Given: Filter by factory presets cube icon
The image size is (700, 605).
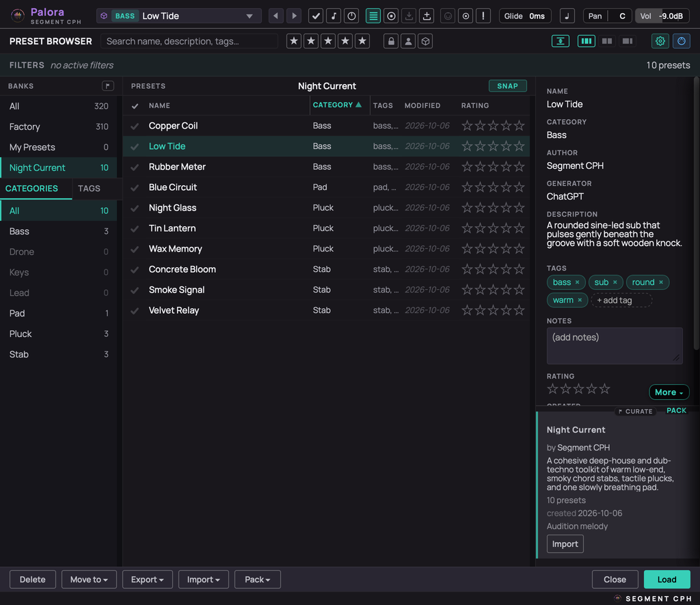Looking at the screenshot, I should tap(425, 41).
